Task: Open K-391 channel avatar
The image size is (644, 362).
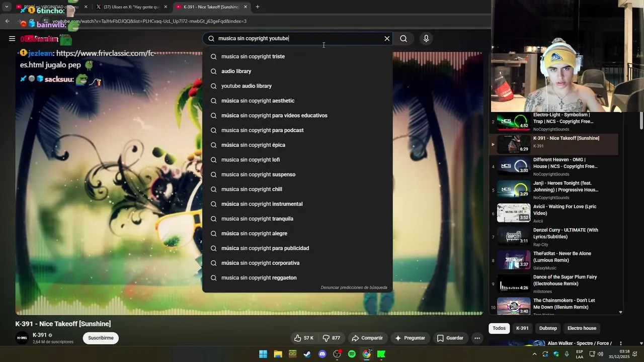Action: (22, 338)
